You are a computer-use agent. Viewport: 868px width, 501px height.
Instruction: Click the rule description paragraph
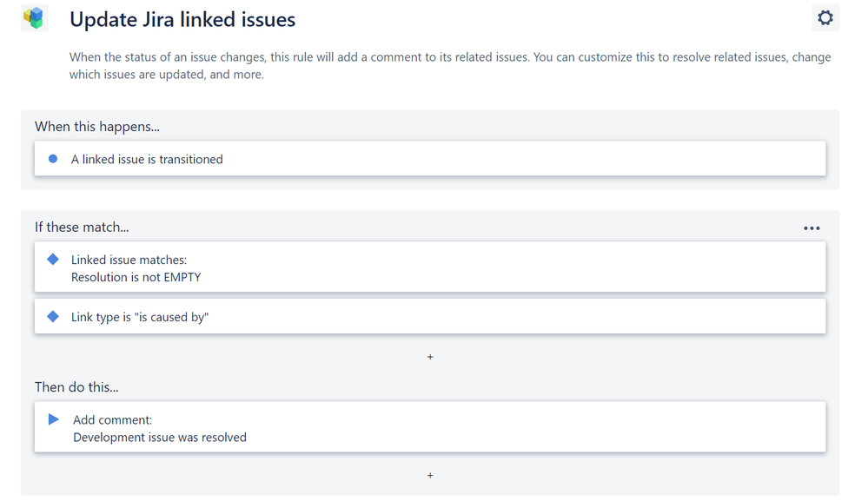coord(450,66)
